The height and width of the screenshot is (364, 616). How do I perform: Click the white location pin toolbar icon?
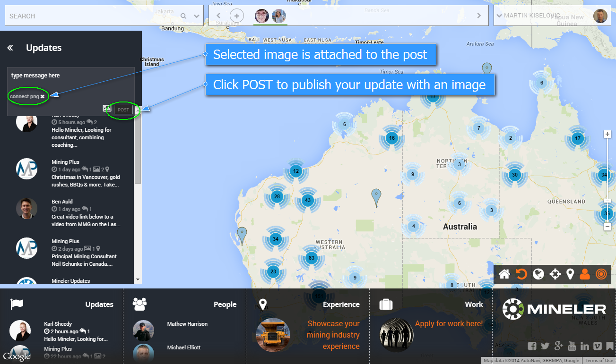pos(570,274)
